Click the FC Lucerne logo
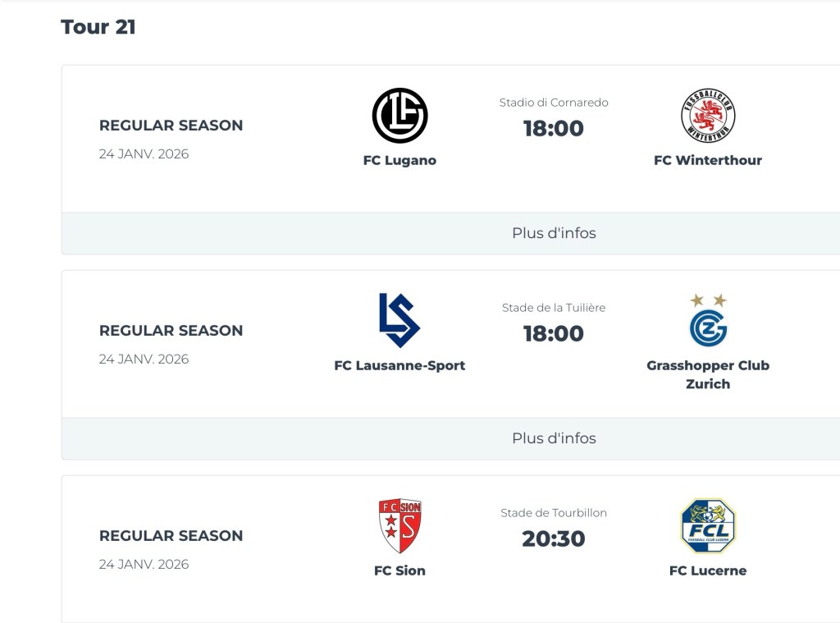840x623 pixels. coord(708,526)
